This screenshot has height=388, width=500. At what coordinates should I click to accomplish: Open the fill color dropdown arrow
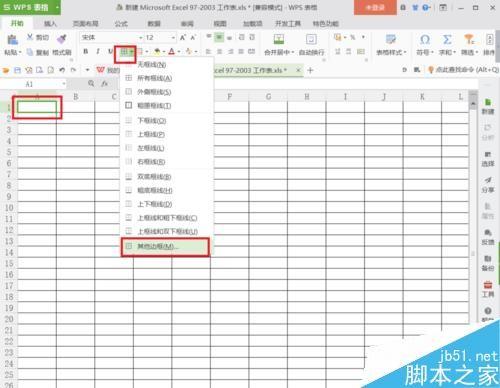164,52
